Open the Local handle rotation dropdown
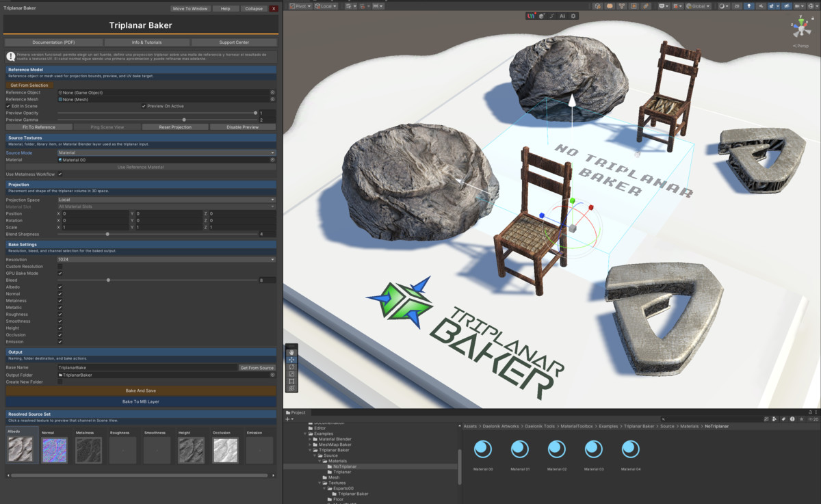Viewport: 821px width, 504px height. tap(326, 5)
